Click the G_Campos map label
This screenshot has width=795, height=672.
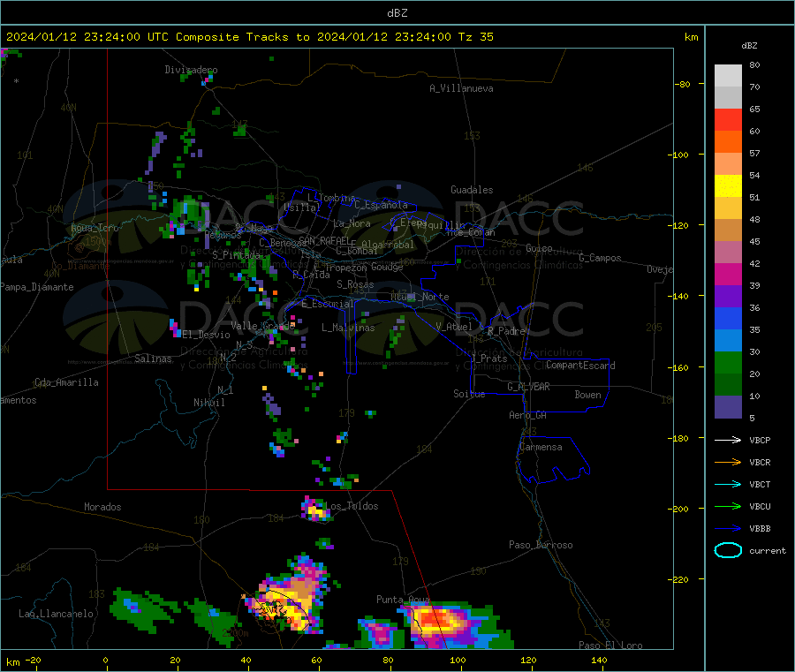tap(600, 258)
